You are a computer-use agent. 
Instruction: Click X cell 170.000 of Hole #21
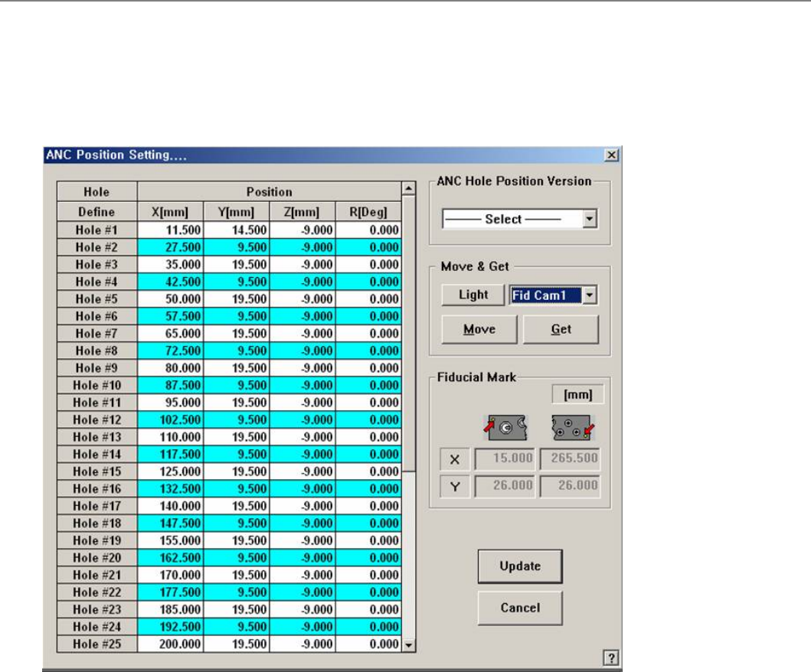click(170, 575)
